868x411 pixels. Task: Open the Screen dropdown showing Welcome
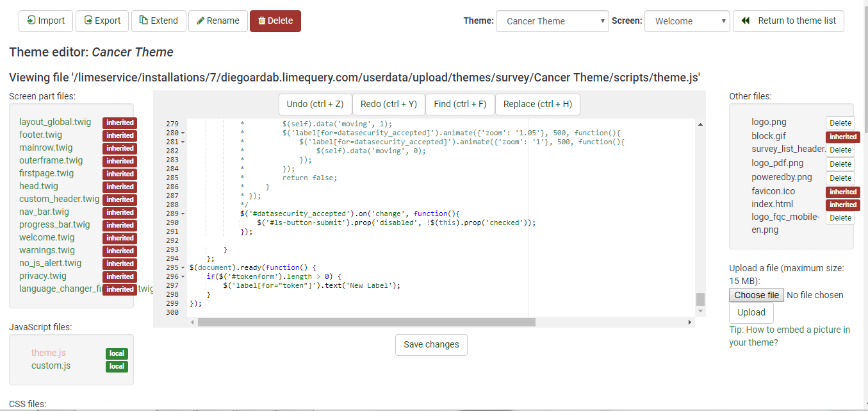point(687,21)
